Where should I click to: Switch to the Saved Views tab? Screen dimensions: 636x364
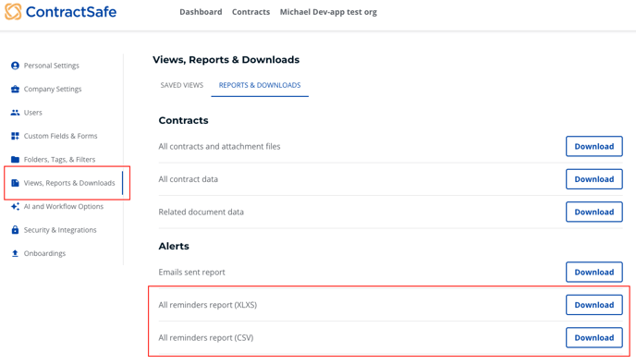(x=182, y=85)
